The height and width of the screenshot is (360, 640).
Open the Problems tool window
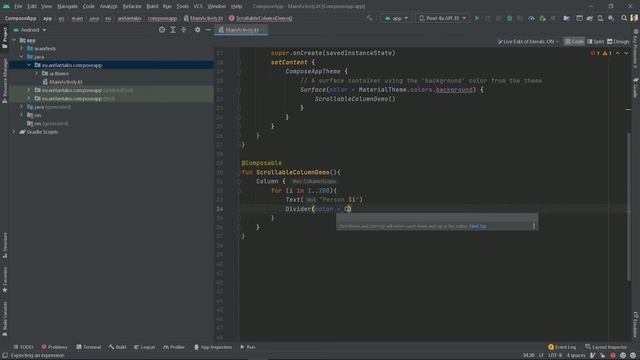pyautogui.click(x=54, y=347)
